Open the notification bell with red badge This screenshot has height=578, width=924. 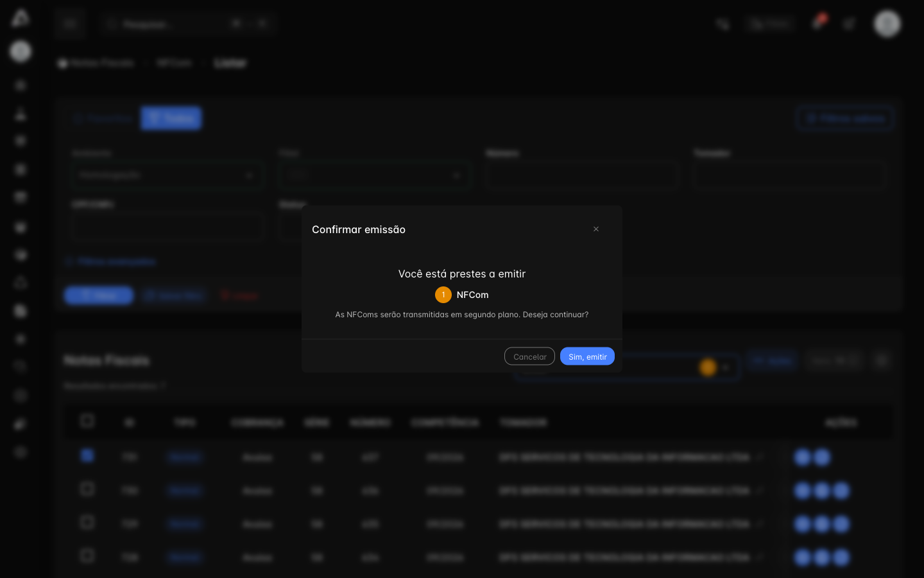[817, 23]
